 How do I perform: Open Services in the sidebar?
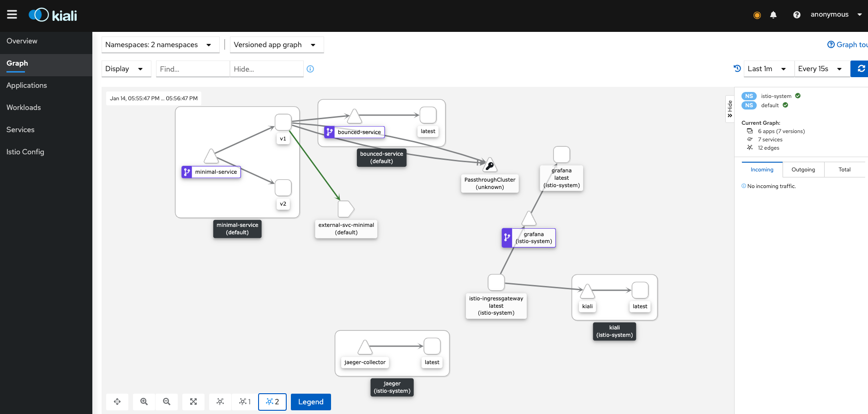click(x=46, y=130)
